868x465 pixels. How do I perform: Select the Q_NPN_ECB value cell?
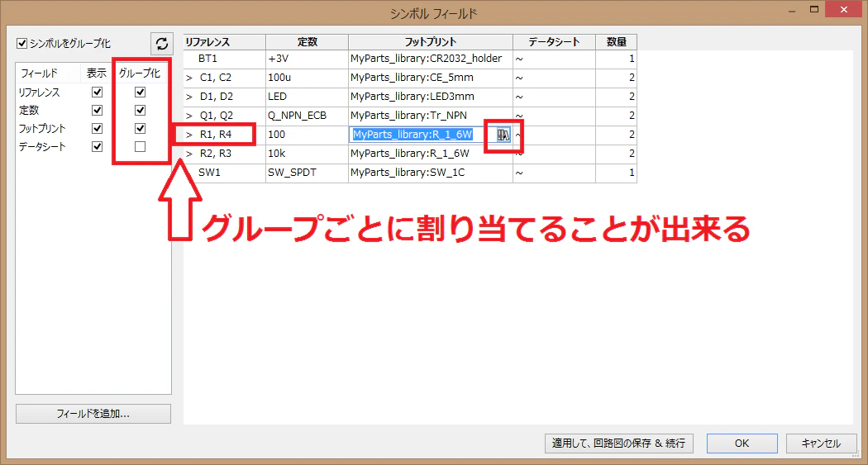pyautogui.click(x=307, y=116)
